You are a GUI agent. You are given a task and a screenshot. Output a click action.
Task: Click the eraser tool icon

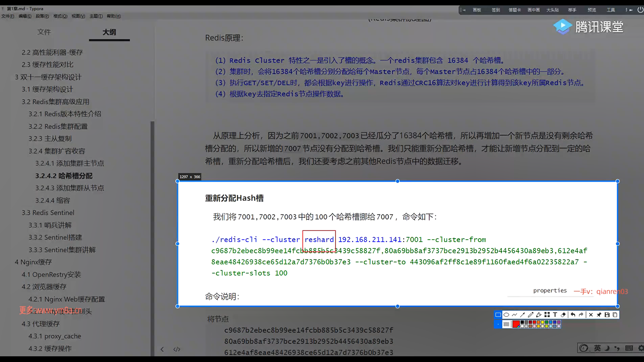tap(563, 315)
